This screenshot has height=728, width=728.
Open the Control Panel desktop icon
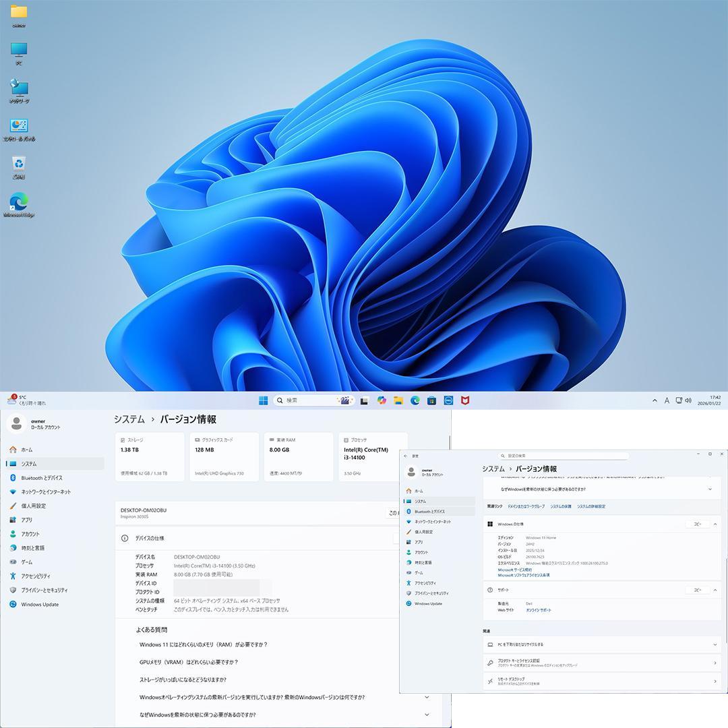[x=19, y=127]
